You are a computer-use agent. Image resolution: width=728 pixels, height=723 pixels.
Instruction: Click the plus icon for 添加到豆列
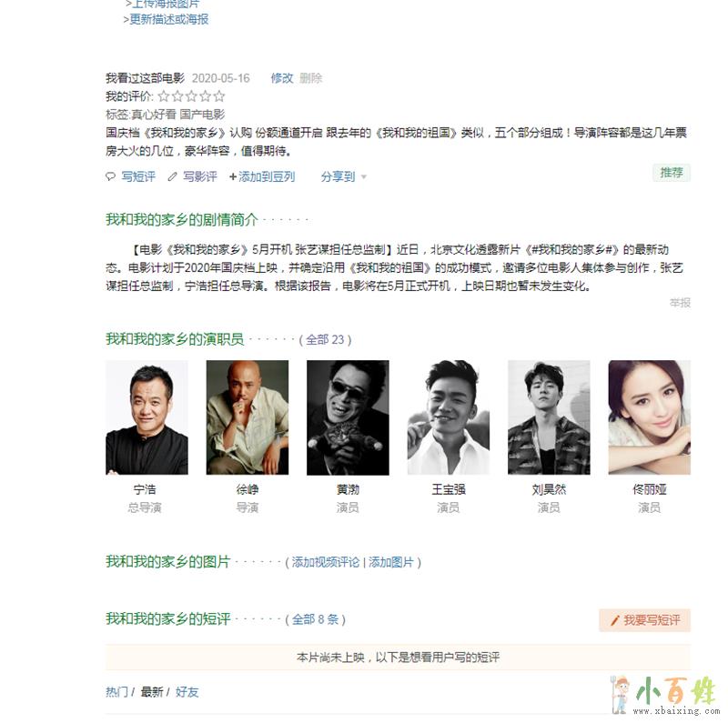233,176
